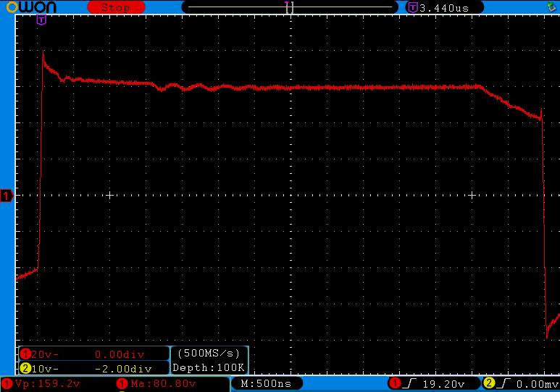The width and height of the screenshot is (560, 392).
Task: Click the channel badge next to Ma measurement
Action: [122, 384]
